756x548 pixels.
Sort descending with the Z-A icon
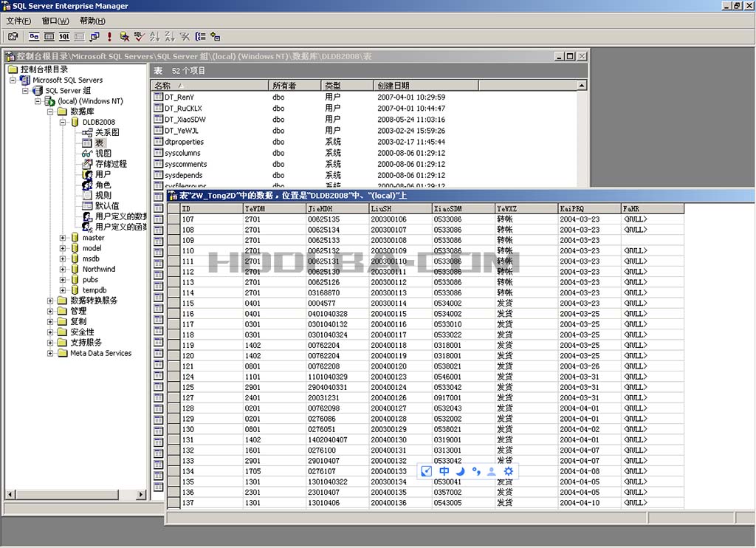click(170, 36)
